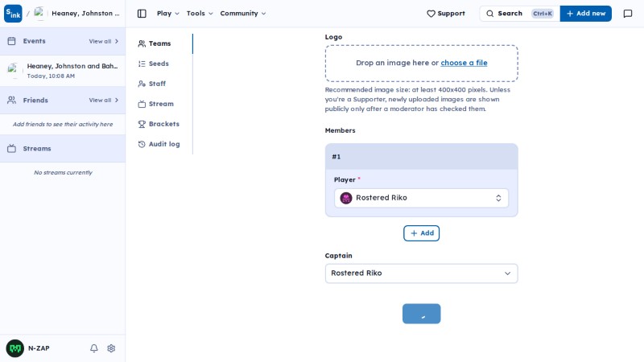The height and width of the screenshot is (362, 644).
Task: Click the Tools menu chevron
Action: (x=211, y=14)
